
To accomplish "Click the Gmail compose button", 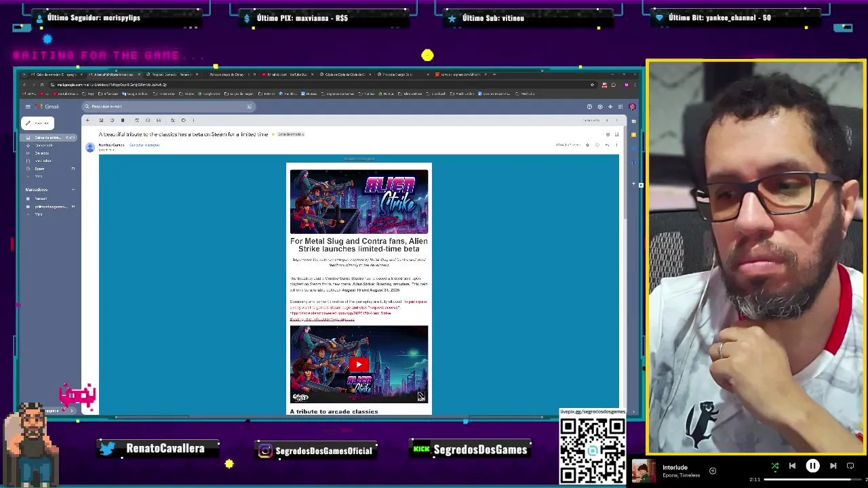I will pyautogui.click(x=37, y=123).
